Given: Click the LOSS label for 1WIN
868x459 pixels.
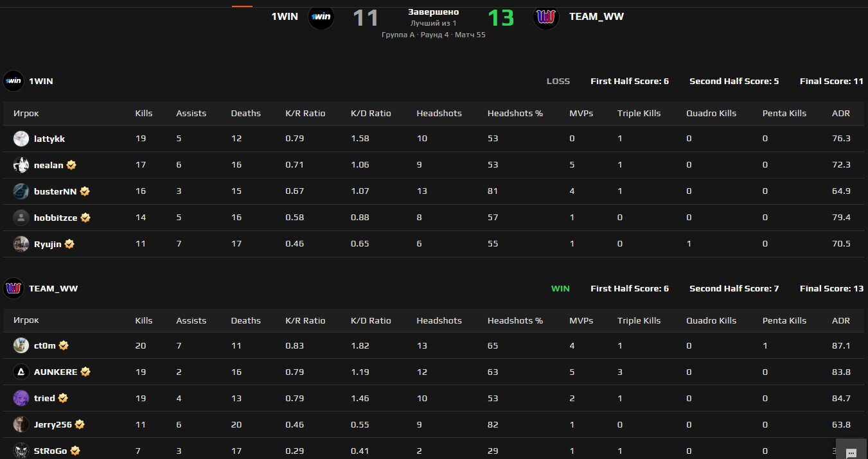Looking at the screenshot, I should tap(558, 81).
